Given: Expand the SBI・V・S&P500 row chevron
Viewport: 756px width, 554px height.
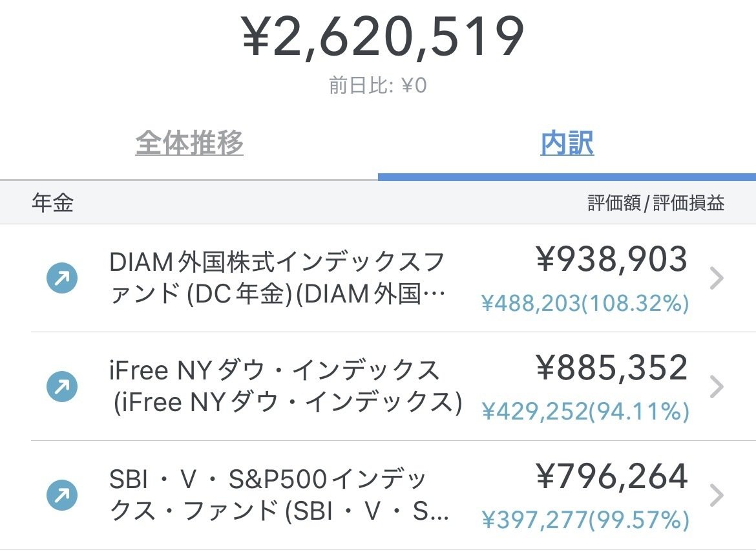Looking at the screenshot, I should coord(716,495).
